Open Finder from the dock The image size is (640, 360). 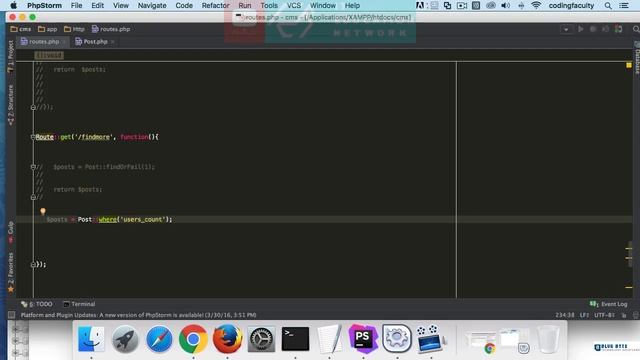[x=91, y=339]
